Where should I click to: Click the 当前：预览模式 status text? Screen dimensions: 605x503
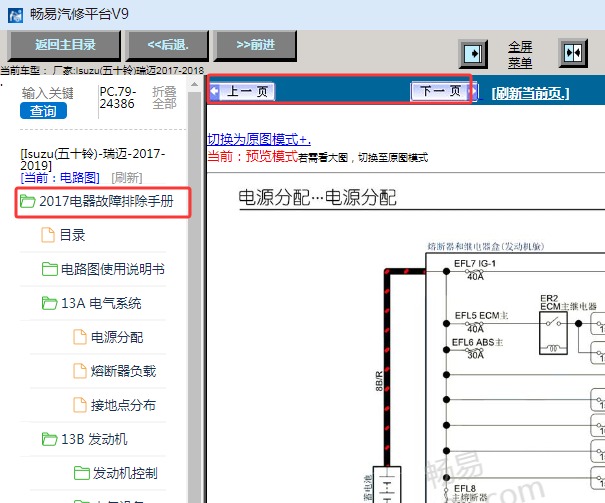(x=252, y=157)
